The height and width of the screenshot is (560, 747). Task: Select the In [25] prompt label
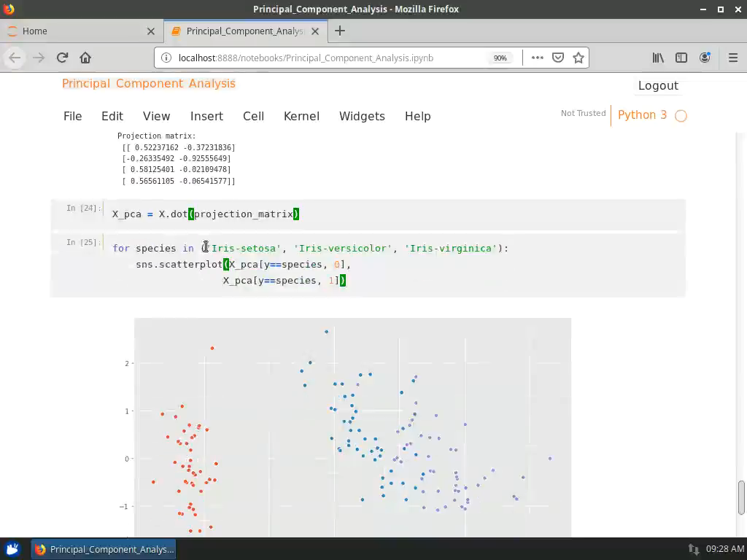pyautogui.click(x=84, y=242)
